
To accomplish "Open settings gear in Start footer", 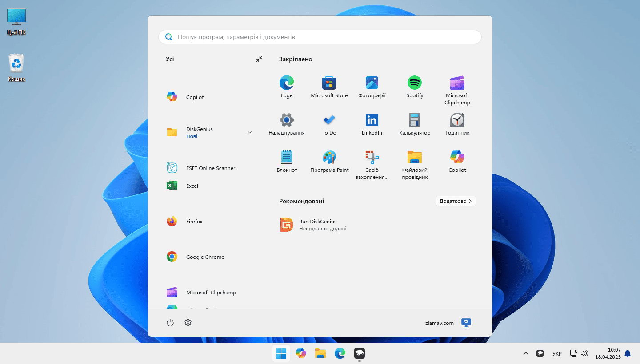I will coord(188,323).
